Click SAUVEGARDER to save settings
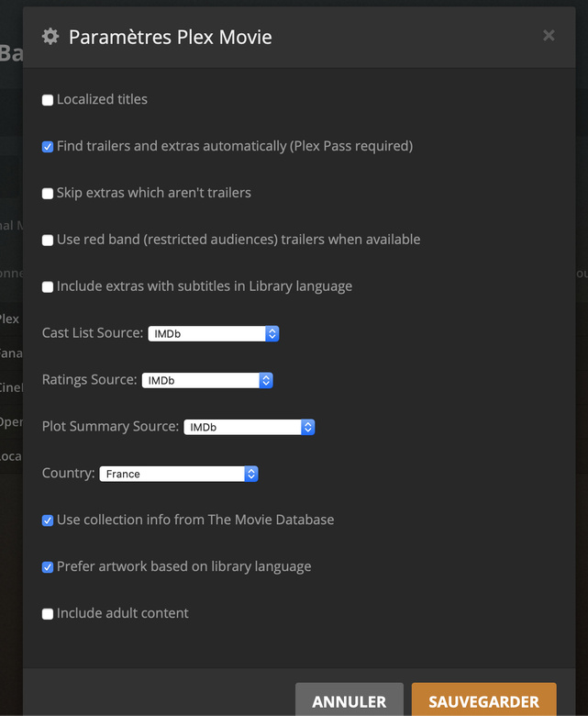The width and height of the screenshot is (588, 716). coord(483,701)
